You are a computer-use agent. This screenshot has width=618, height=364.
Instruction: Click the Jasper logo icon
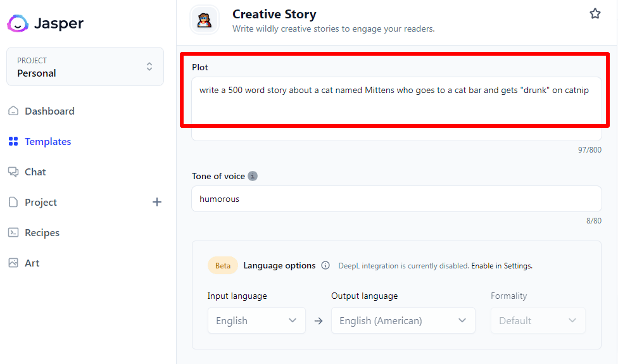18,24
